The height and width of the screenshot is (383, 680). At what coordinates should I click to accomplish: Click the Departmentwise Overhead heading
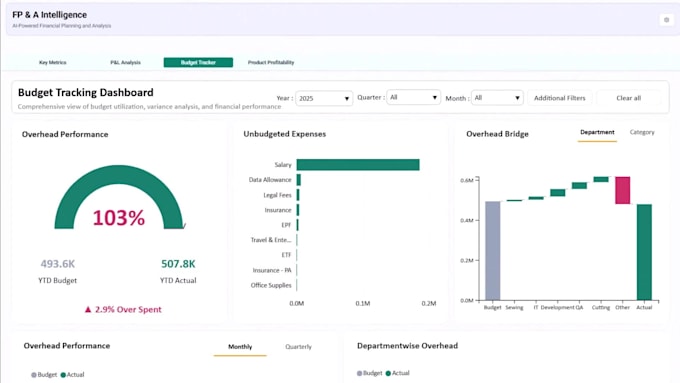click(407, 346)
